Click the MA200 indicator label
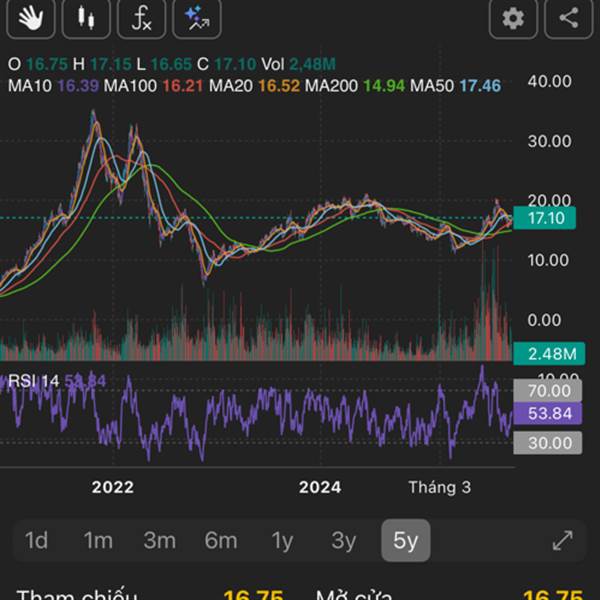 coord(331,86)
